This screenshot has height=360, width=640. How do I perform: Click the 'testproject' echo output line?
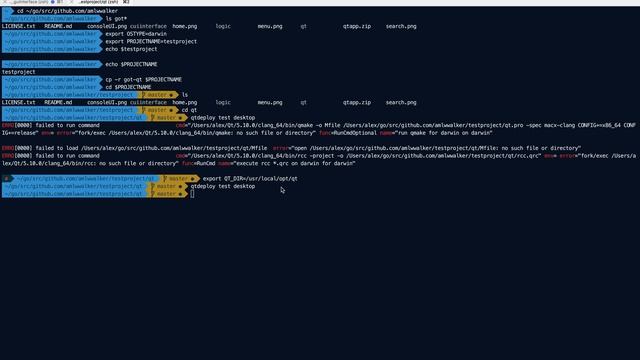[18, 72]
